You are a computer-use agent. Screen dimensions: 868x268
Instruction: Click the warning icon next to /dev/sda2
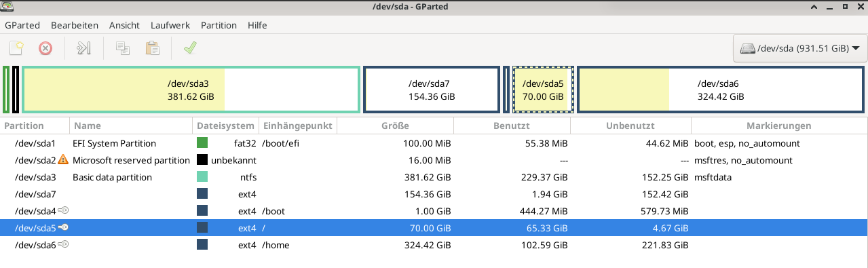click(x=63, y=159)
